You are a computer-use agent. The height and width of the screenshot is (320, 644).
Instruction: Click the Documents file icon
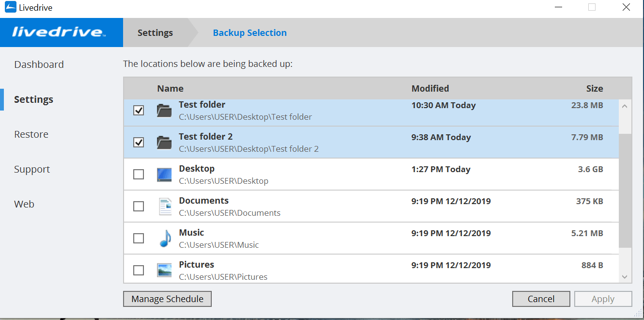pyautogui.click(x=164, y=206)
